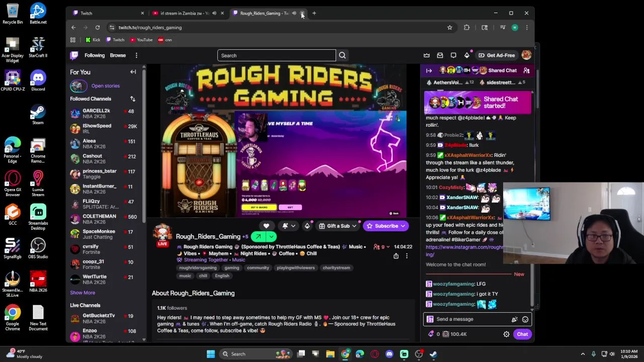
Task: Click the party popper celebration icon in chat
Action: pyautogui.click(x=514, y=319)
